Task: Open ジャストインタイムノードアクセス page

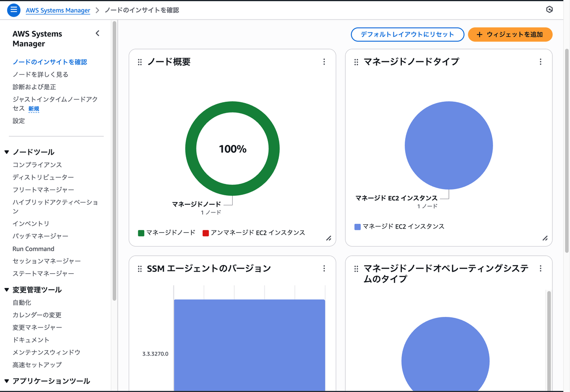Action: click(55, 104)
